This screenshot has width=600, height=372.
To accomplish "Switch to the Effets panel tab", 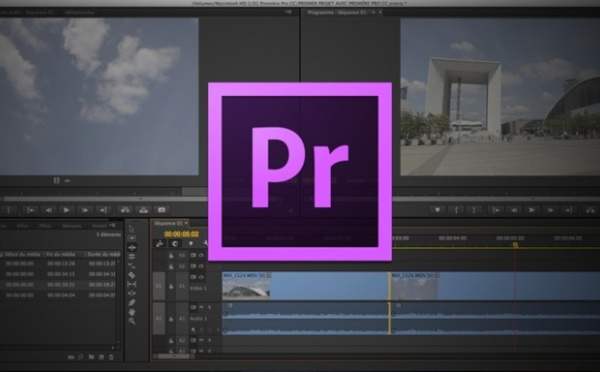I will point(45,226).
